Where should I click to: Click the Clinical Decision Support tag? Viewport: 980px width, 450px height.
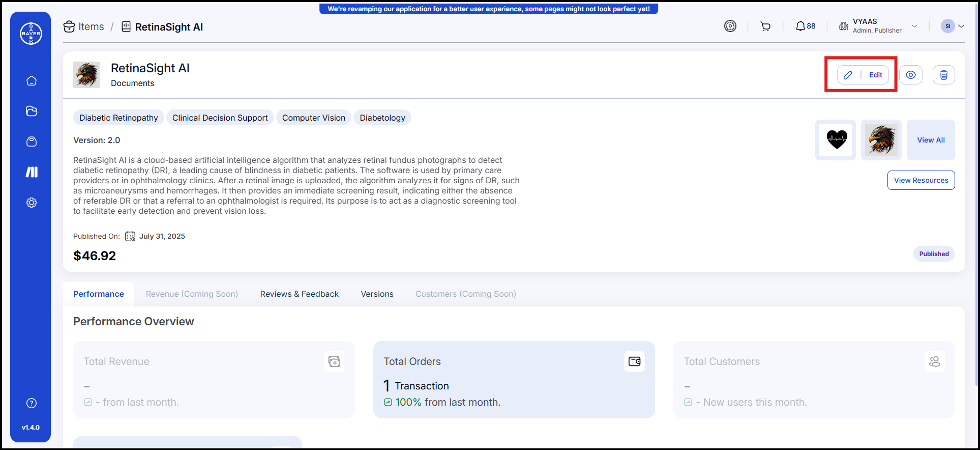point(220,118)
